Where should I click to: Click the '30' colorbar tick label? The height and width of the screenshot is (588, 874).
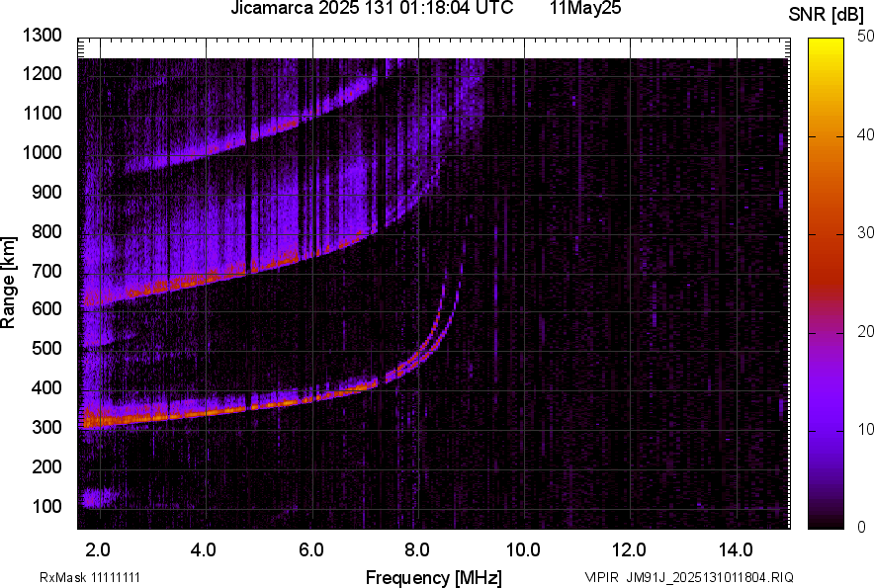point(865,232)
